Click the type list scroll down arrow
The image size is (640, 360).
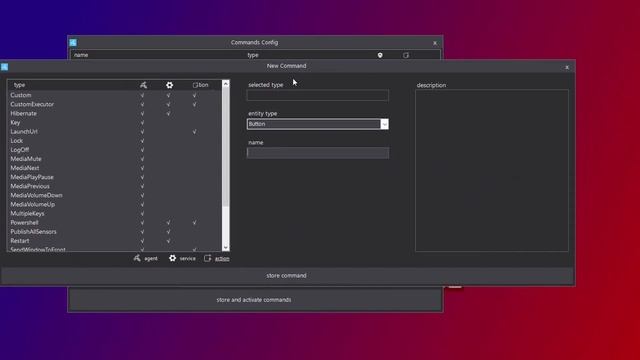point(225,247)
